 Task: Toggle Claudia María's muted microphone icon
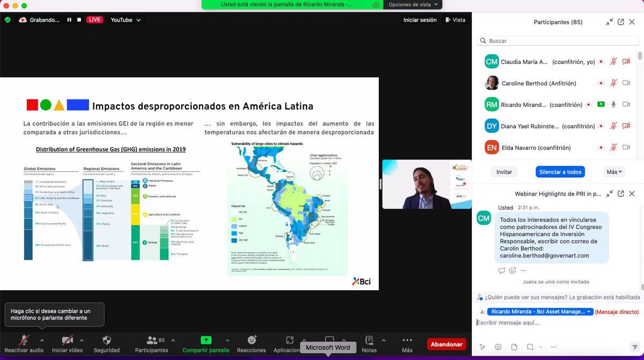point(613,62)
